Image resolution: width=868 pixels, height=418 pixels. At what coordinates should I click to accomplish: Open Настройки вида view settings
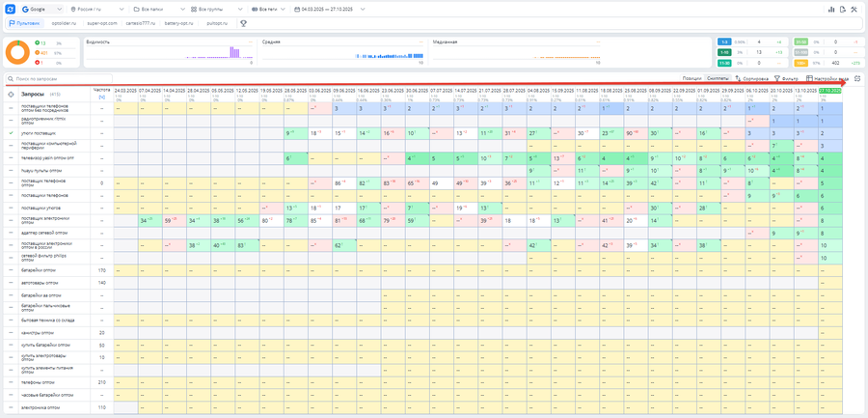[829, 79]
